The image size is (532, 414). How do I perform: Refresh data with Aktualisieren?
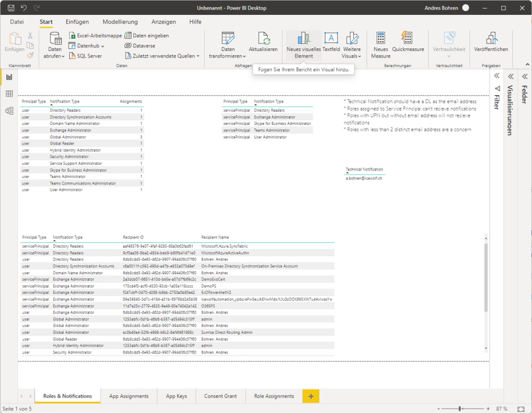[x=263, y=43]
